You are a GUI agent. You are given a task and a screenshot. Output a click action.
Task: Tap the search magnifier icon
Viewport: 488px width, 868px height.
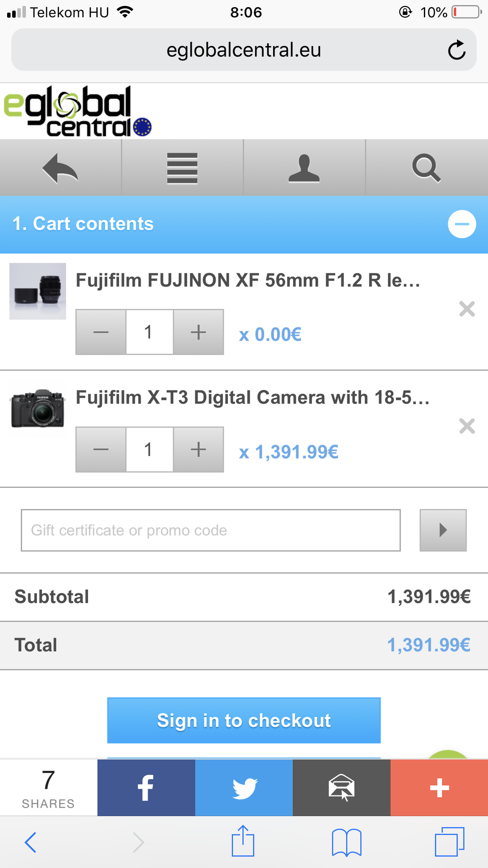426,168
